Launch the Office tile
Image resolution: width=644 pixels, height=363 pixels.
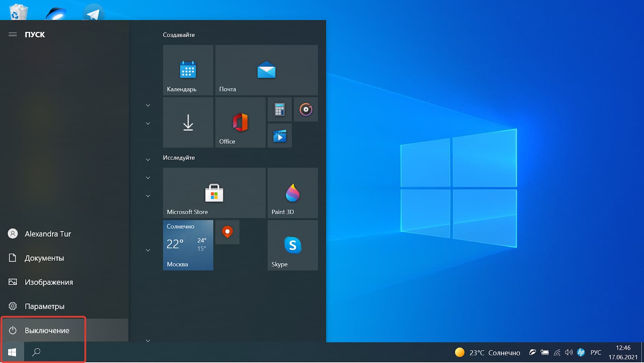[240, 122]
